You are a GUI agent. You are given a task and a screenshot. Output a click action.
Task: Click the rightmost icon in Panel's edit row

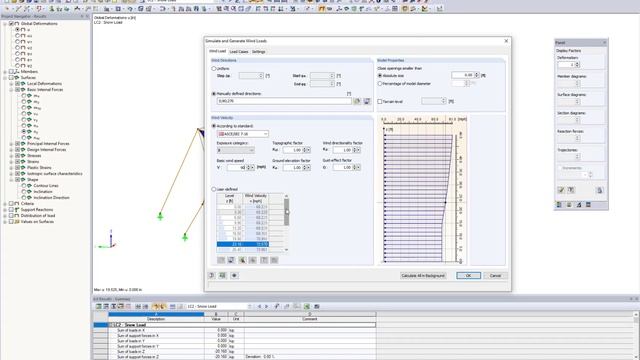(600, 190)
